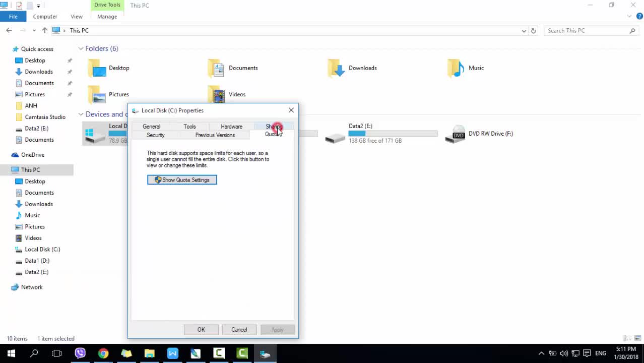The height and width of the screenshot is (363, 644).
Task: Open the View ribbon tab
Action: pos(77,17)
